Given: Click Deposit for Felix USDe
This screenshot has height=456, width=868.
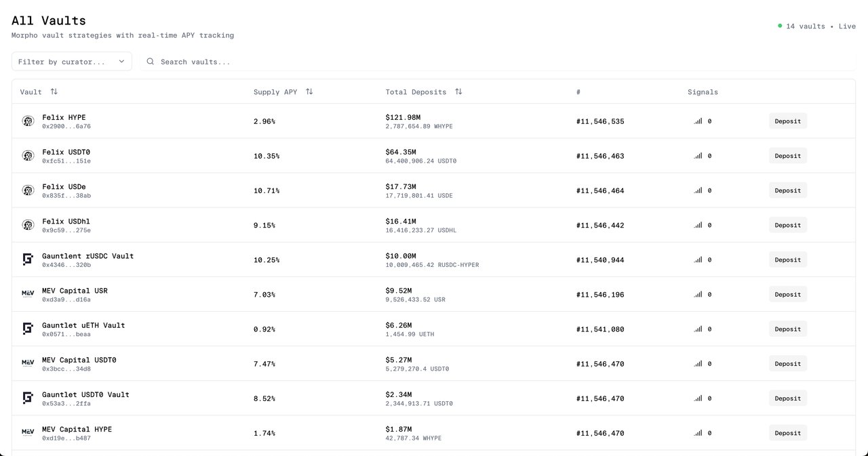Looking at the screenshot, I should point(788,190).
